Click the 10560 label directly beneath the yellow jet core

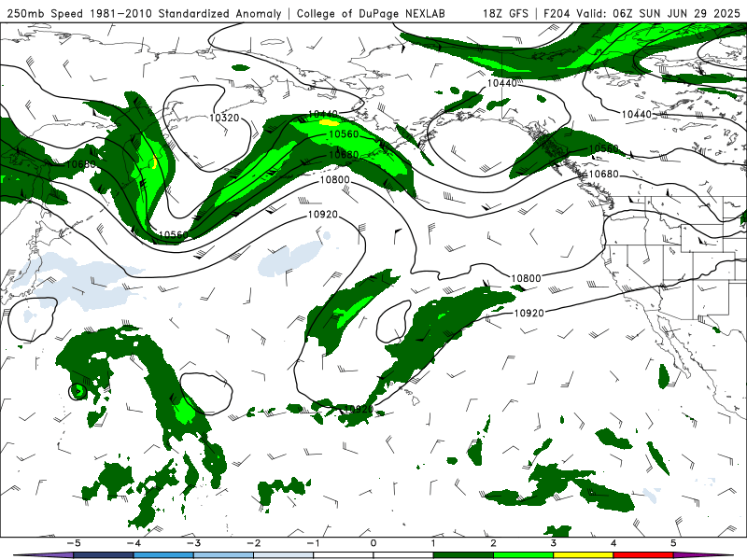click(x=344, y=134)
